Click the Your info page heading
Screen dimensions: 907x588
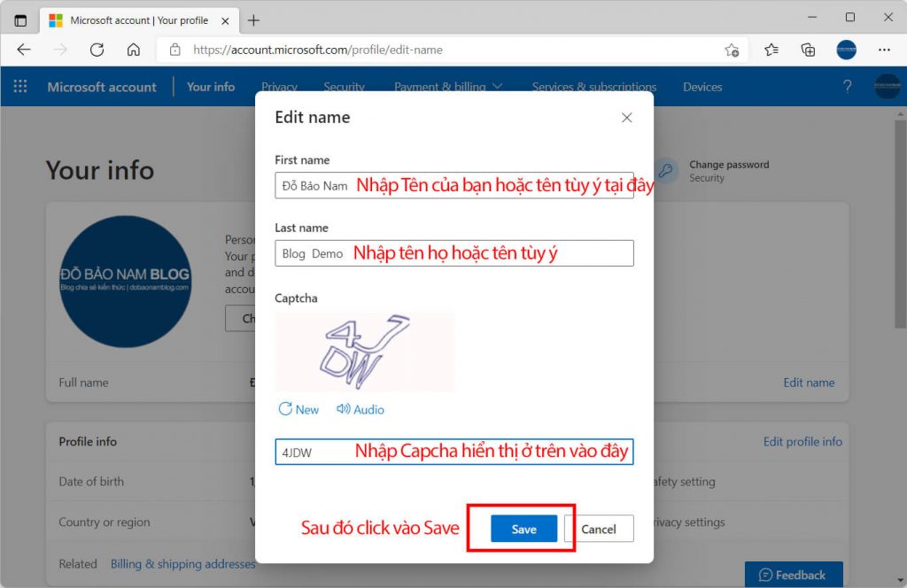pos(100,171)
